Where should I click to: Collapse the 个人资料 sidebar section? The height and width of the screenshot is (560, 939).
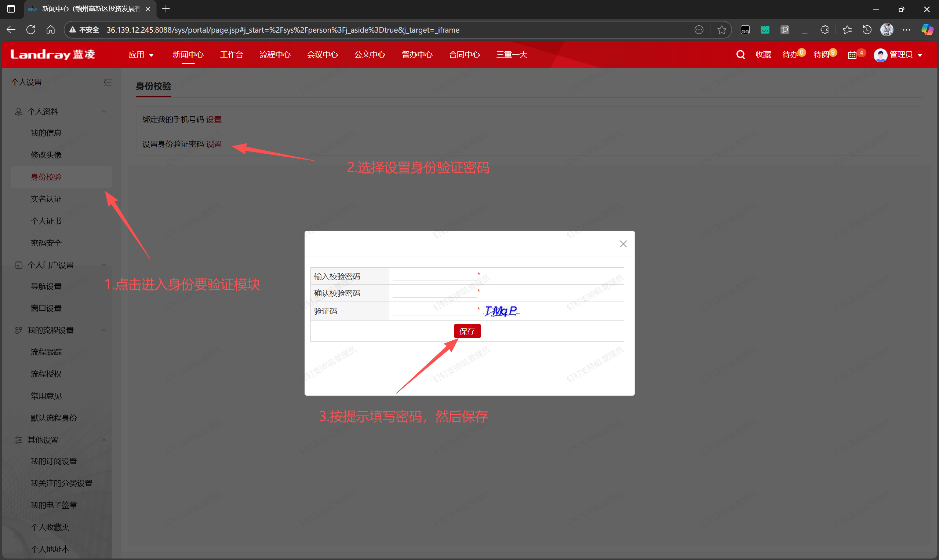point(104,112)
